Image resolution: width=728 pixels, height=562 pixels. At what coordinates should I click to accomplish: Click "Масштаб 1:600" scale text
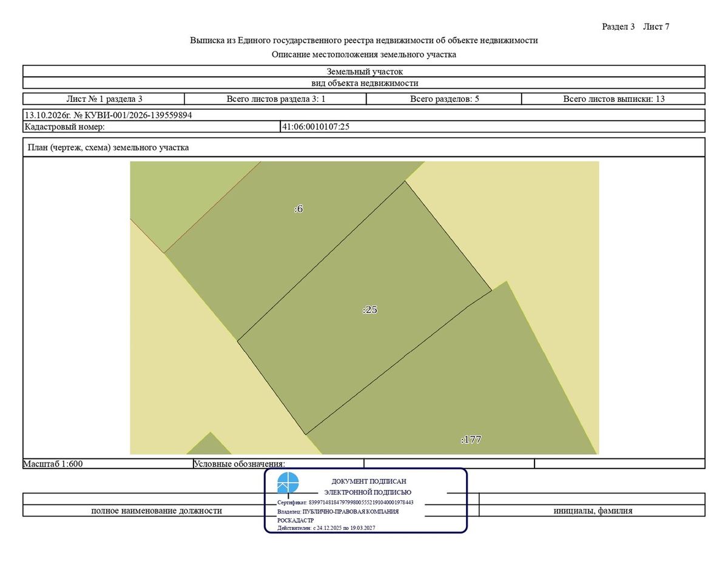coord(53,464)
